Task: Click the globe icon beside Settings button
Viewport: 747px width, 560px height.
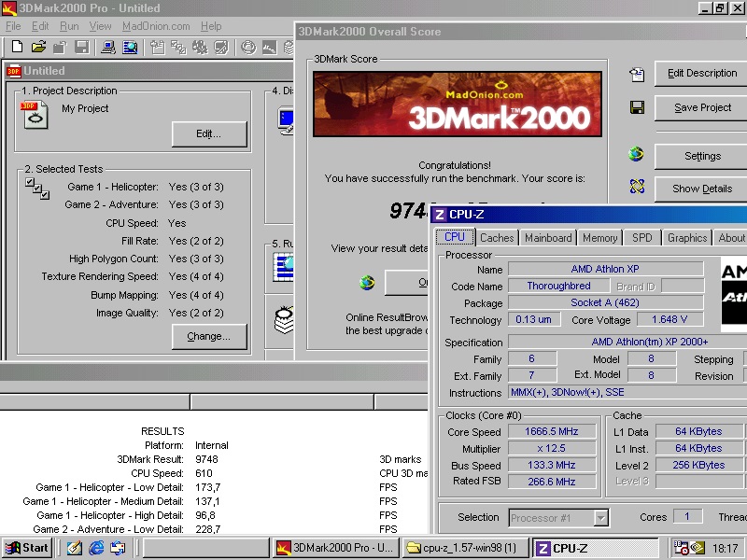Action: [636, 154]
